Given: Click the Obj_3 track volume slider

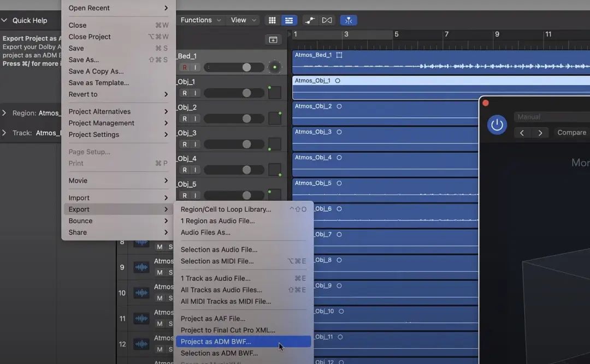Looking at the screenshot, I should pyautogui.click(x=234, y=144).
